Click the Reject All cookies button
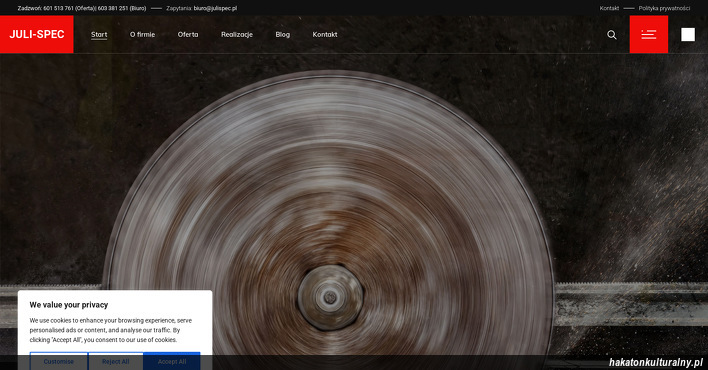 (116, 361)
